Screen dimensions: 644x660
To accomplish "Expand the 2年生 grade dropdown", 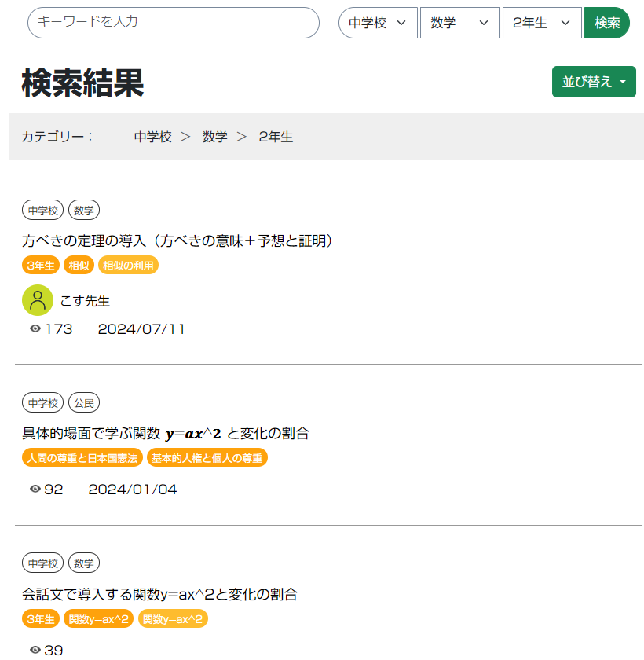I will [541, 23].
